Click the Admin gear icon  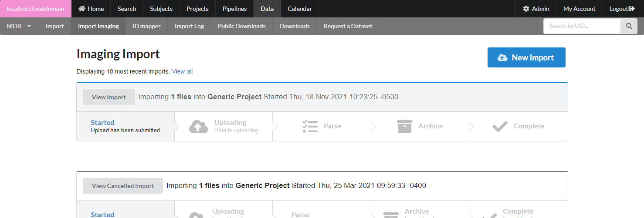526,9
